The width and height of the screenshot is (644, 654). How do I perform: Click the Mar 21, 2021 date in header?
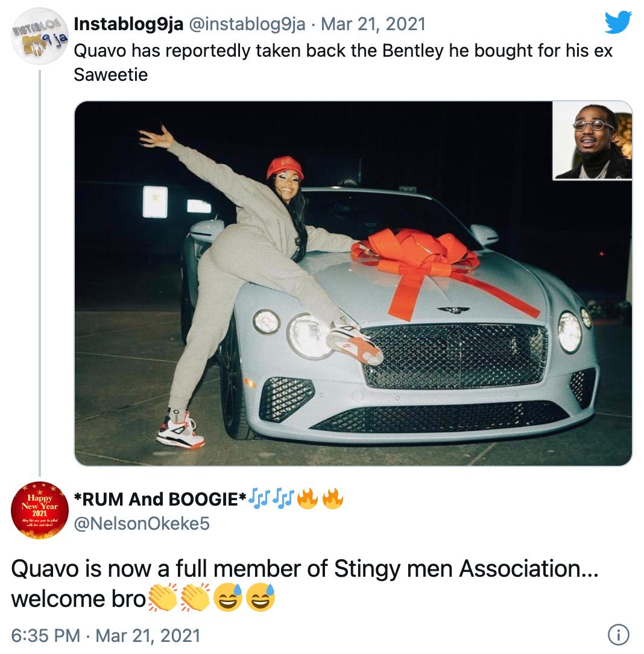pos(373,24)
